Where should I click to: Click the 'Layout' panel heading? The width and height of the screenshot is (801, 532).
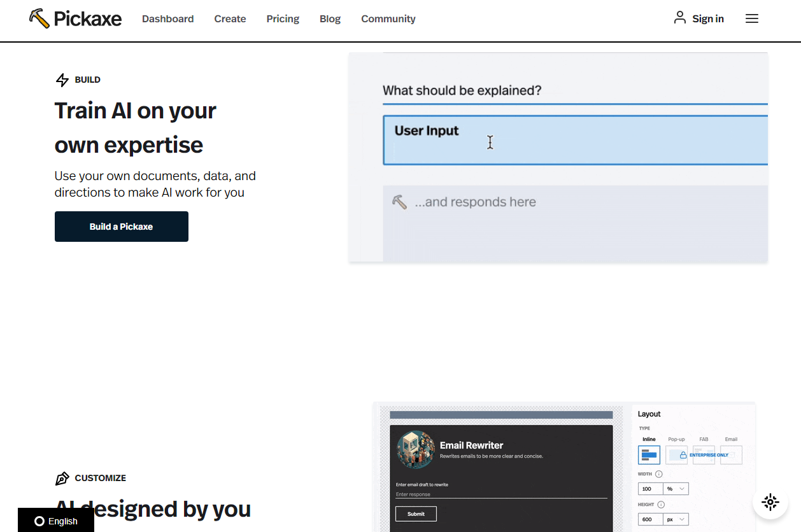pos(649,414)
